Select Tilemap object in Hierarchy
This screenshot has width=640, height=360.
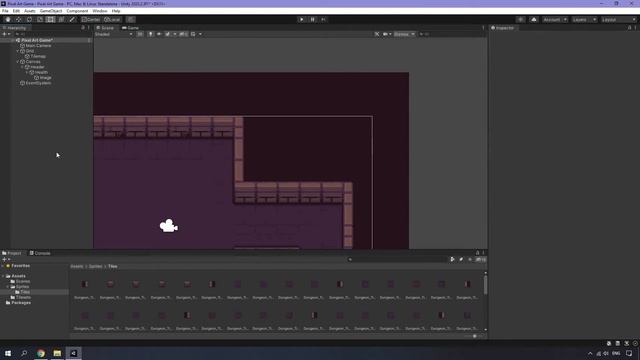(x=38, y=56)
